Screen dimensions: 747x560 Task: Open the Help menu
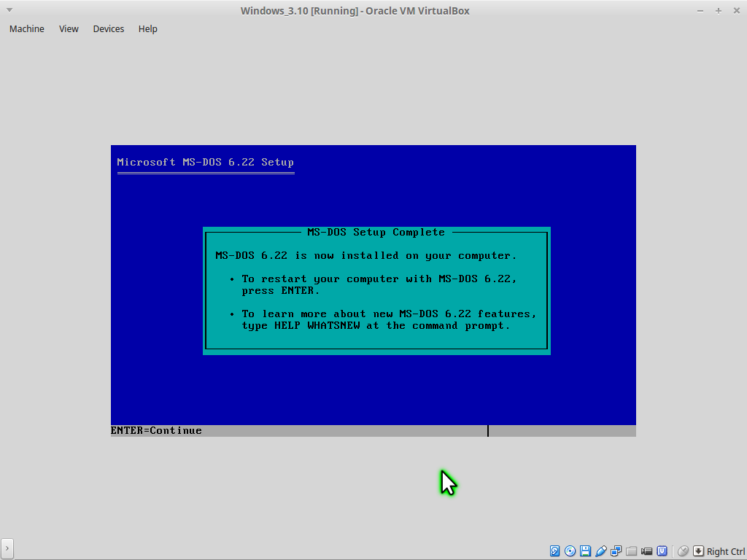coord(148,29)
